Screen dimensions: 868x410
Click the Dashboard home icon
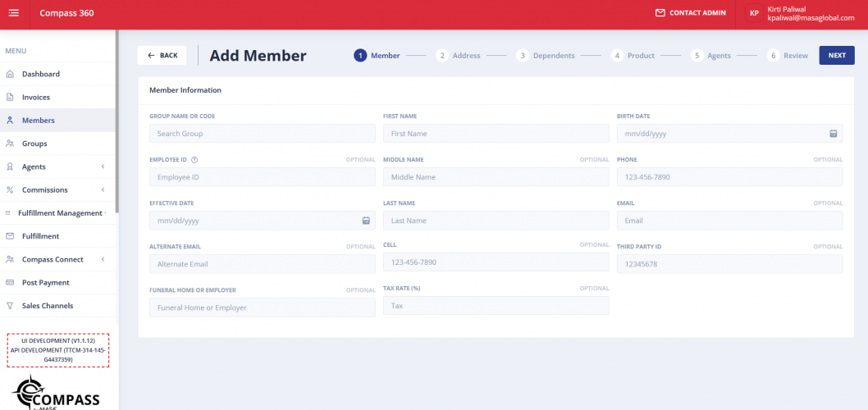tap(10, 74)
